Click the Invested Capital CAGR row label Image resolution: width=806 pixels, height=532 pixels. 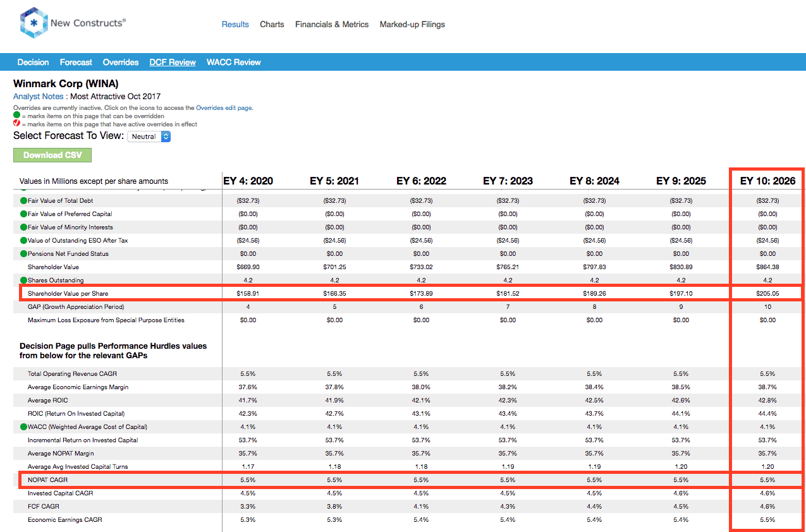coord(59,493)
